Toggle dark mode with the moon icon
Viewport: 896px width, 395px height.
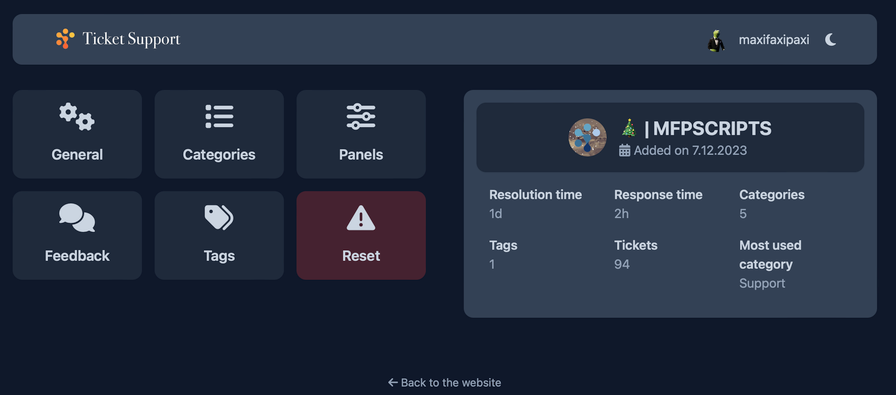(x=830, y=39)
